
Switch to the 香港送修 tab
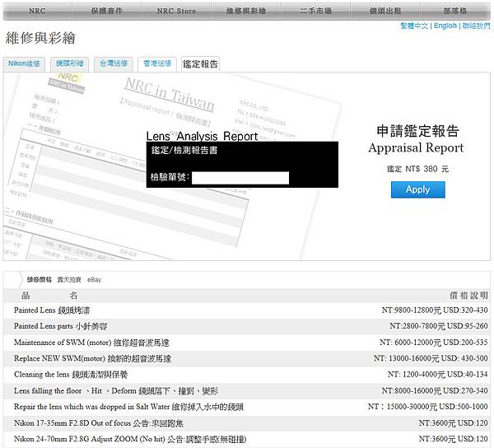157,64
